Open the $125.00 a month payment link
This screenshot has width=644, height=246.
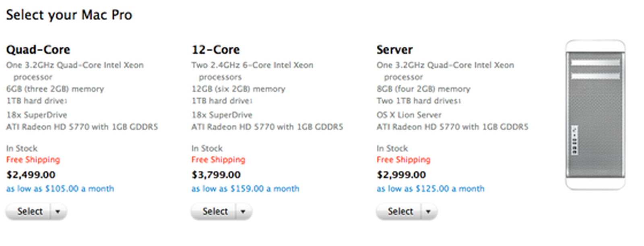(430, 188)
